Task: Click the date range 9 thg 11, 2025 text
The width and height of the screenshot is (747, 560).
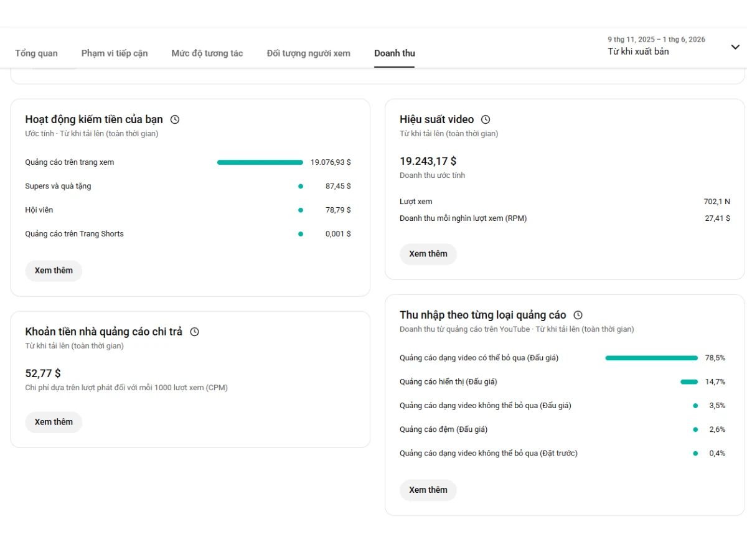Action: pos(657,39)
